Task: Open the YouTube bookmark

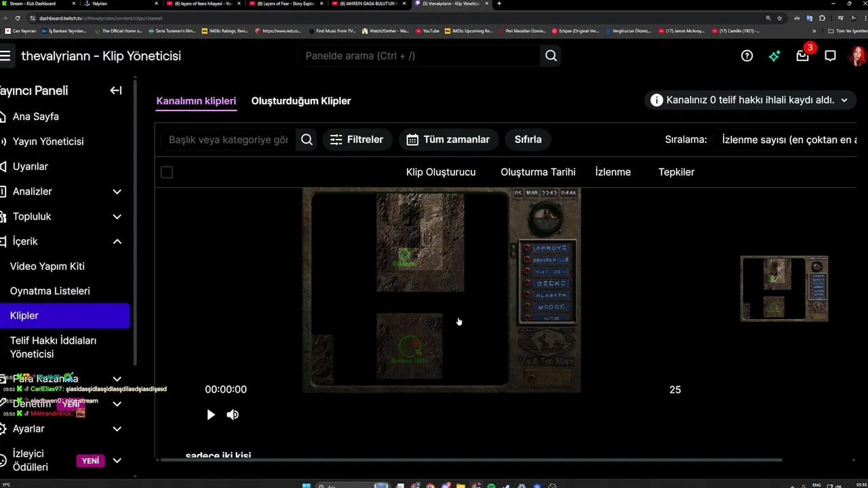Action: pyautogui.click(x=427, y=30)
